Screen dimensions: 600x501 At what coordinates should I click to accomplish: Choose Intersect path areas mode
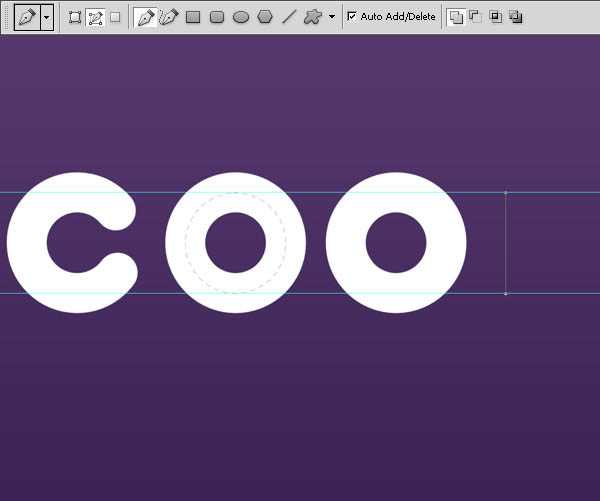click(x=495, y=17)
